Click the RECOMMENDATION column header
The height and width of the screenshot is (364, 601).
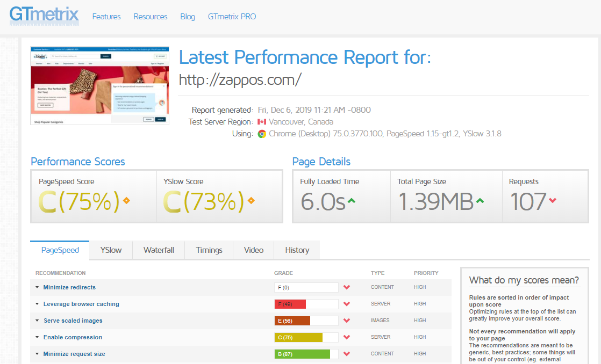coord(61,273)
